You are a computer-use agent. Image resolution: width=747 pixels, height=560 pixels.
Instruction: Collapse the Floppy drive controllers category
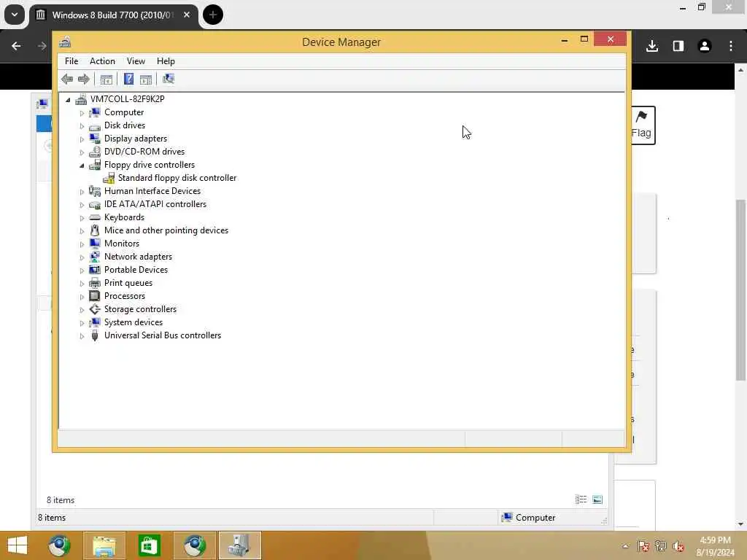click(x=82, y=166)
